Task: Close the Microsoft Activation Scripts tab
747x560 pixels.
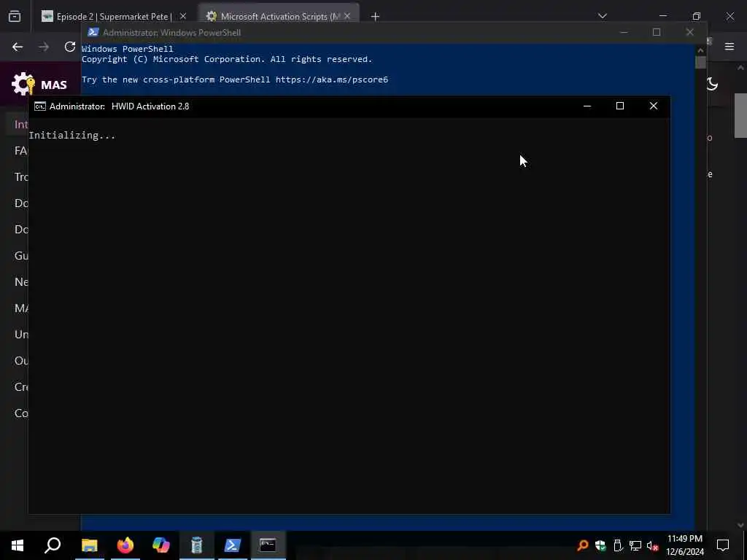Action: pos(347,17)
